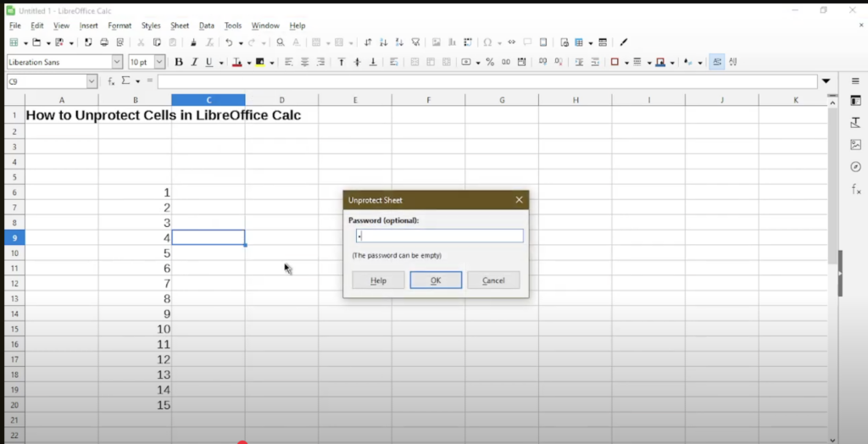Toggle the highlighted left-to-right text direction button
Screen dimensions: 868x444
717,62
